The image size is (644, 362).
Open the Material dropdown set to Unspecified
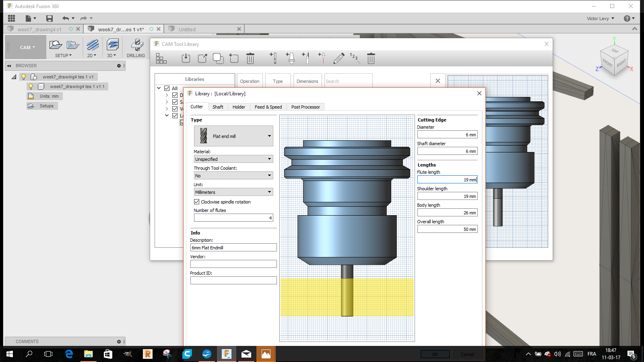click(233, 159)
